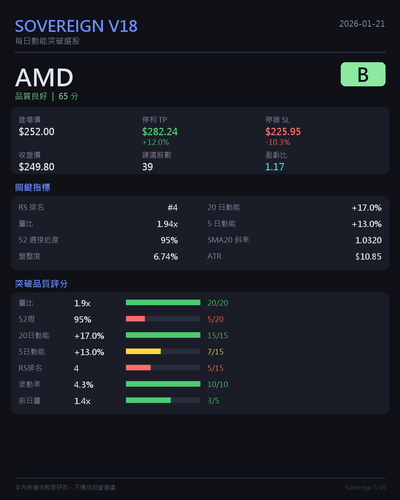Click the $225.95 stop-loss value
Viewport: 400px width, 500px height.
coord(283,132)
